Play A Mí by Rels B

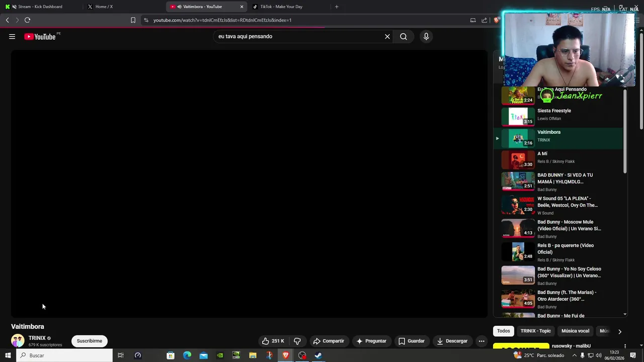(x=558, y=159)
